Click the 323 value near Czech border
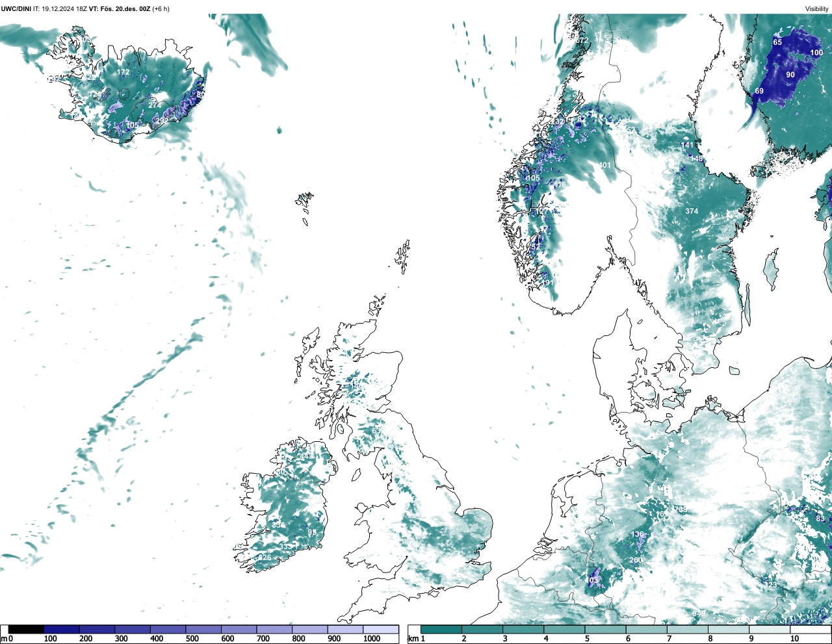This screenshot has width=832, height=644. pyautogui.click(x=770, y=585)
